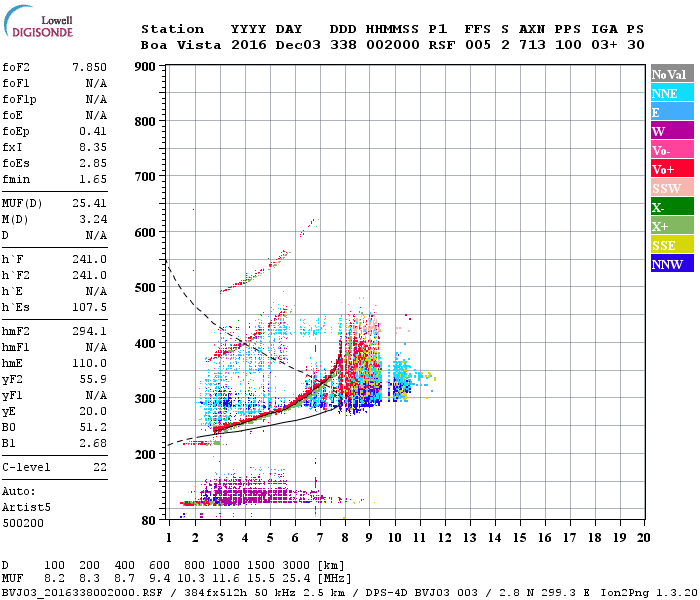The height and width of the screenshot is (600, 700).
Task: Click the fmin value 1.65
Action: [x=93, y=179]
